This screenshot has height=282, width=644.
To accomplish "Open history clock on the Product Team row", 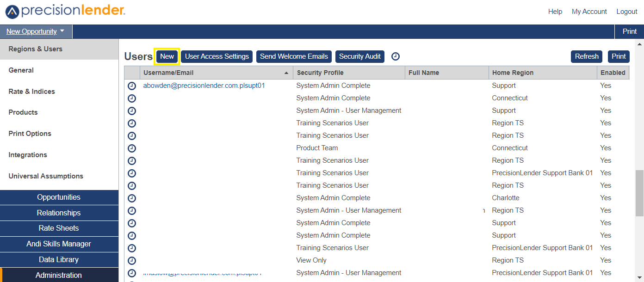I will pos(132,148).
